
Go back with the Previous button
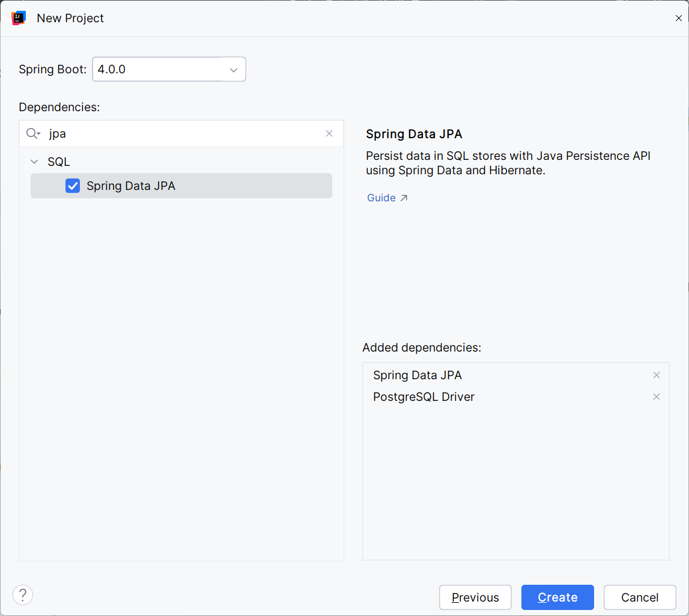point(475,597)
